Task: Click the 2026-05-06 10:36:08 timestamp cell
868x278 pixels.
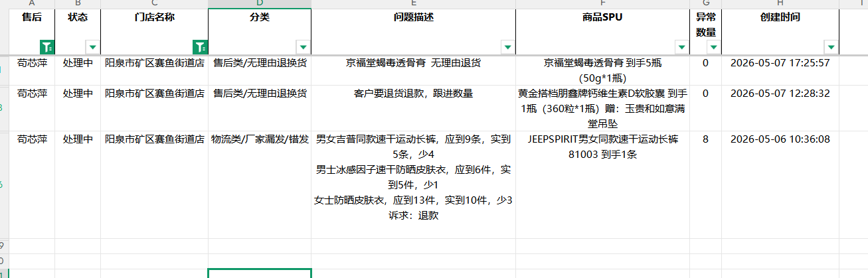Action: (780, 185)
